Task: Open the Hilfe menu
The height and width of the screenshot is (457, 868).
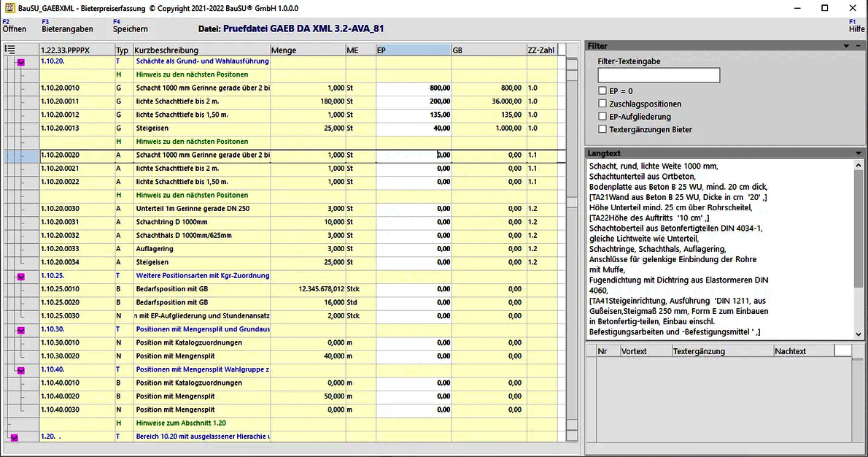Action: click(857, 26)
